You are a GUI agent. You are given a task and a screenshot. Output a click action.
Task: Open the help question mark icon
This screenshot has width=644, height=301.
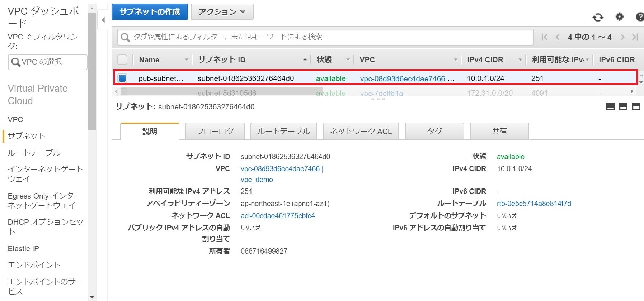[639, 17]
